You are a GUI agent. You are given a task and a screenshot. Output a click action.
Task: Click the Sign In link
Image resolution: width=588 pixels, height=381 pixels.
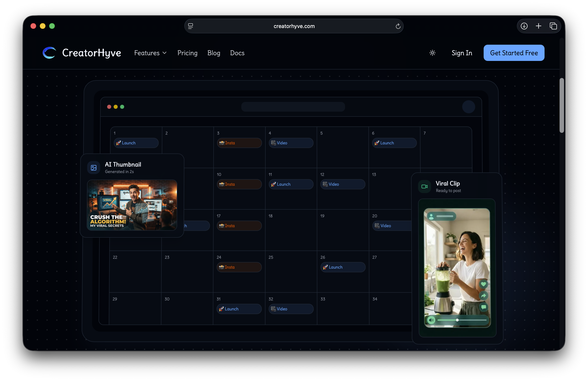pyautogui.click(x=462, y=53)
